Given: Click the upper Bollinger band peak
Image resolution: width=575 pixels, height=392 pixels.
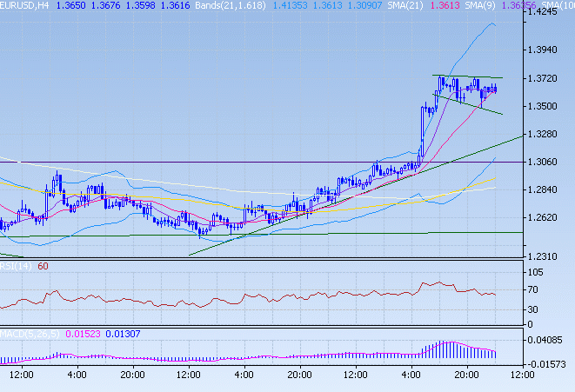Looking at the screenshot, I should 490,23.
